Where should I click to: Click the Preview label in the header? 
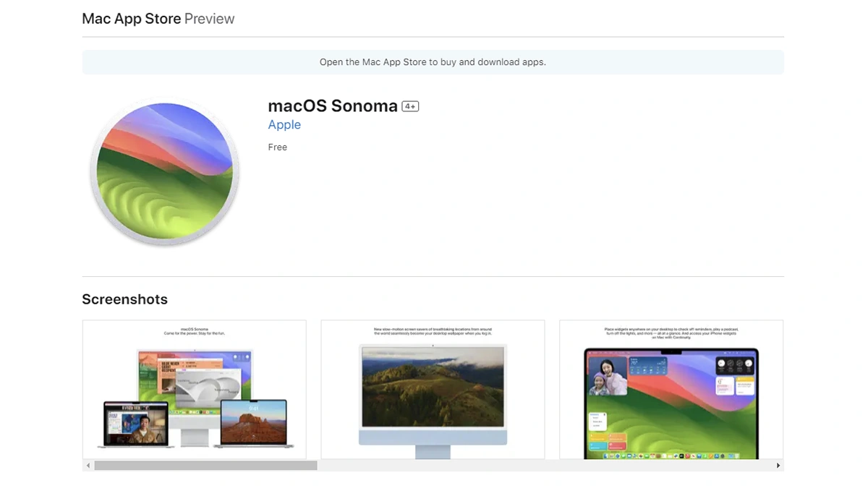[x=210, y=19]
